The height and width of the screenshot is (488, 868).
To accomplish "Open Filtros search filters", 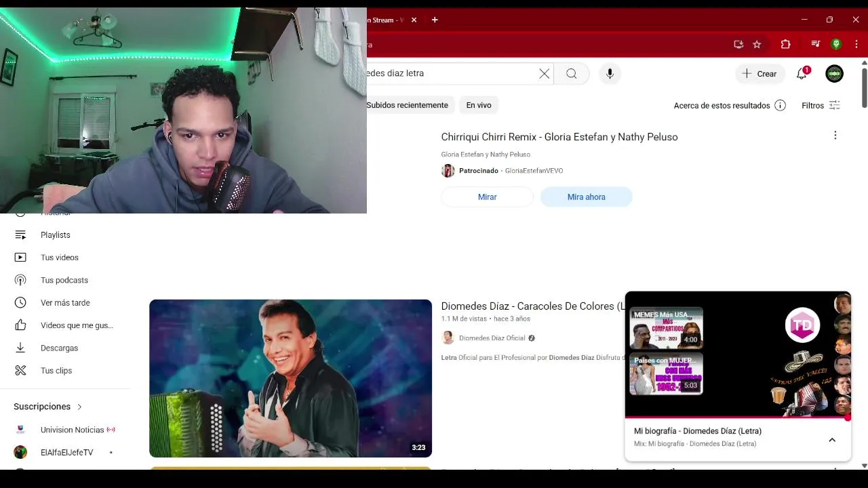I will [821, 106].
